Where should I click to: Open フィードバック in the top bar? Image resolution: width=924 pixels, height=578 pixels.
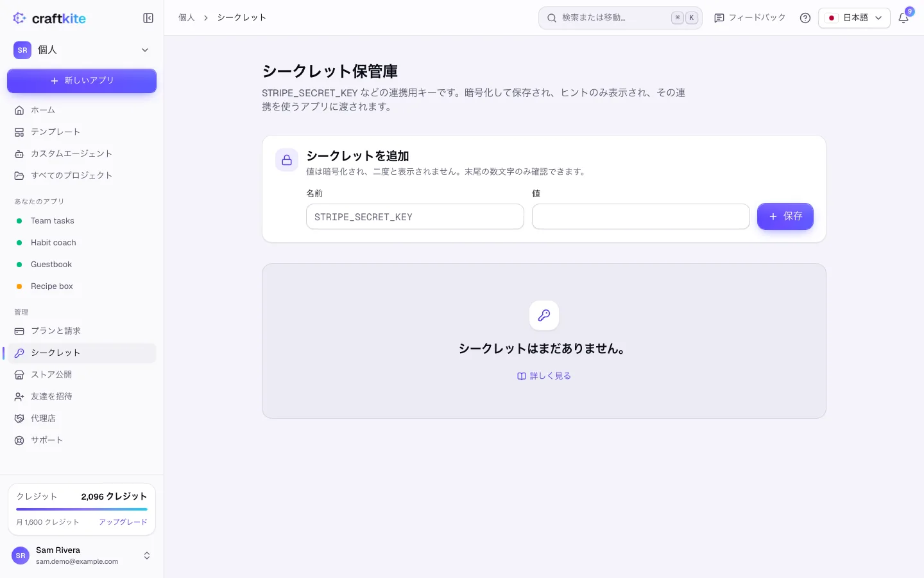point(749,18)
